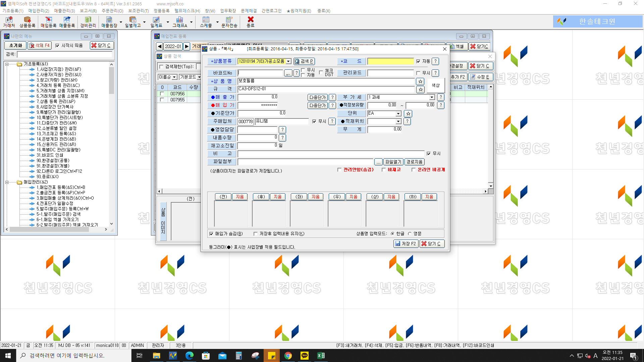Click the star button next to 상품명 field

(420, 82)
